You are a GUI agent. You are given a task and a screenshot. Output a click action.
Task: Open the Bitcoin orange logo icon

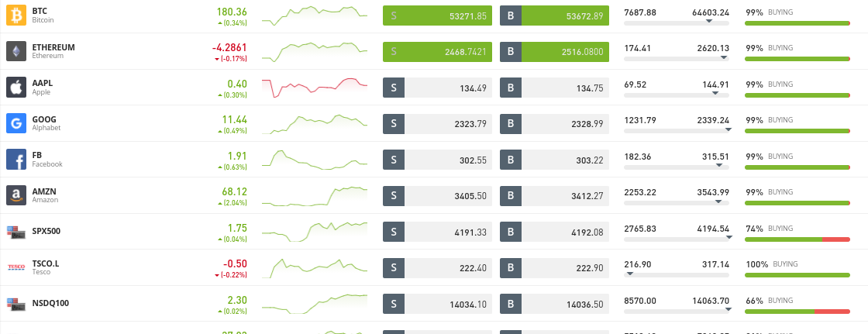tap(16, 15)
